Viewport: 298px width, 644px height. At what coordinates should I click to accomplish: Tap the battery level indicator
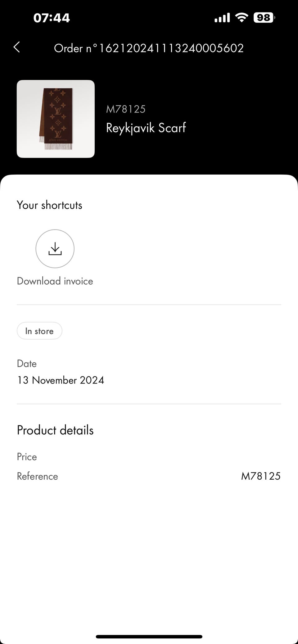tap(264, 18)
